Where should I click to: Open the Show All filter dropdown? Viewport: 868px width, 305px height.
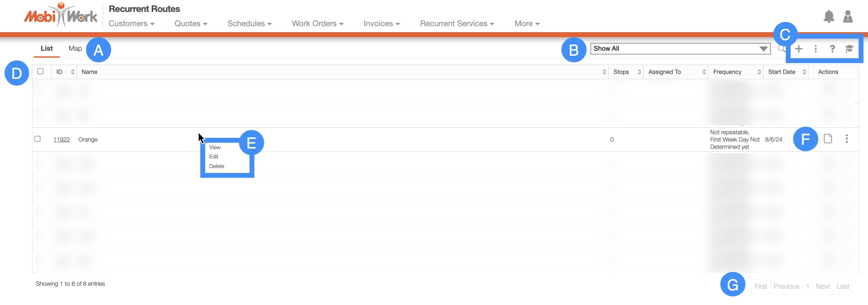pos(680,49)
